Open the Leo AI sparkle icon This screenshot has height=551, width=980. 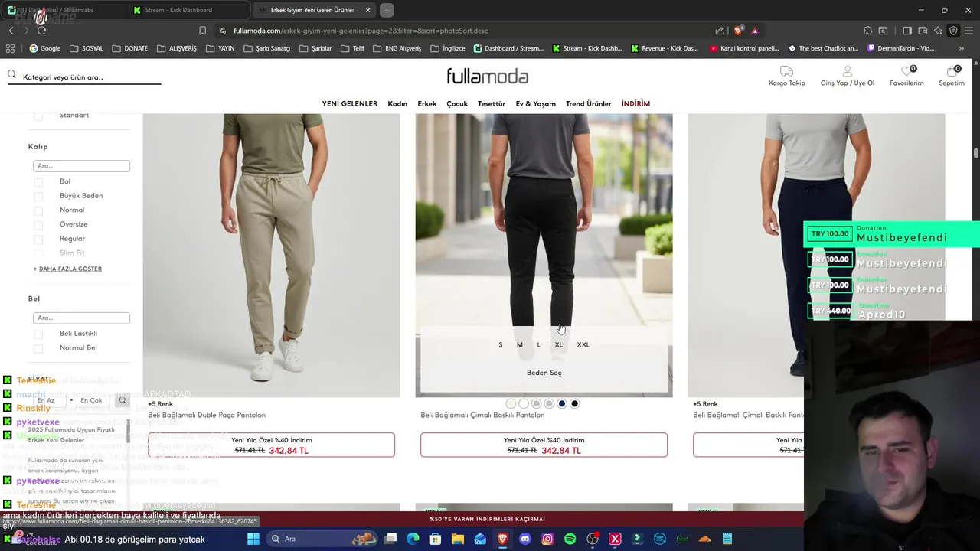coord(938,31)
